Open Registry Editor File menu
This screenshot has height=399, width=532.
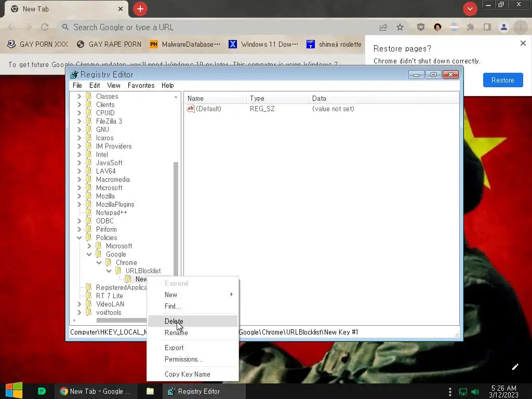tap(77, 85)
